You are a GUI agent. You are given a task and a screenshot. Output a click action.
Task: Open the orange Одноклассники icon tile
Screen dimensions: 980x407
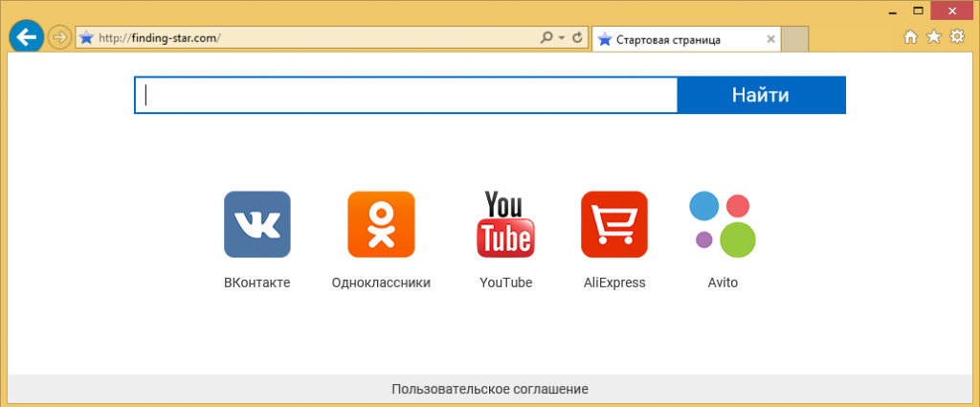click(381, 224)
